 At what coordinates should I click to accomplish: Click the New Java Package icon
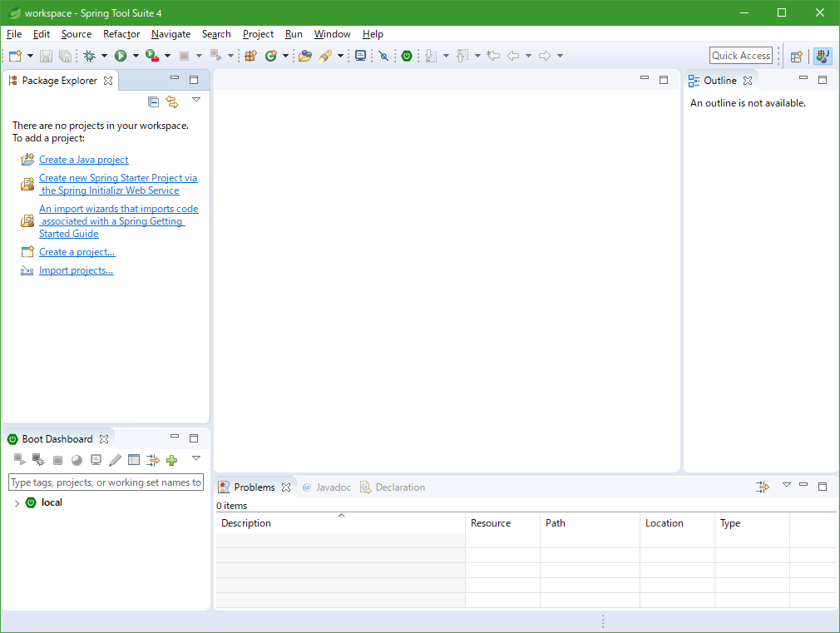250,56
